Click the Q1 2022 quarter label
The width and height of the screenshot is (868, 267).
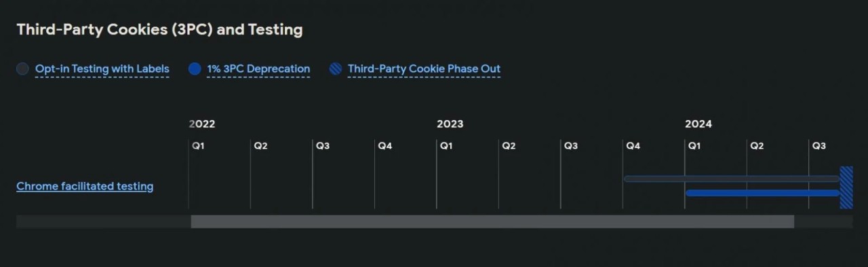(198, 146)
